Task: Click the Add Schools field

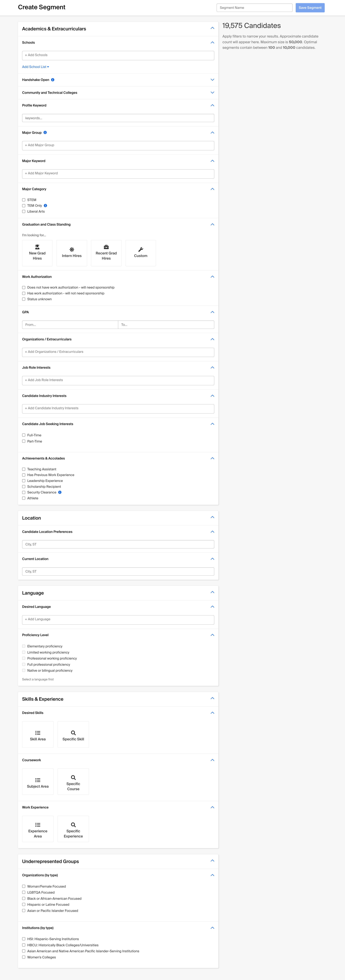Action: pyautogui.click(x=118, y=56)
